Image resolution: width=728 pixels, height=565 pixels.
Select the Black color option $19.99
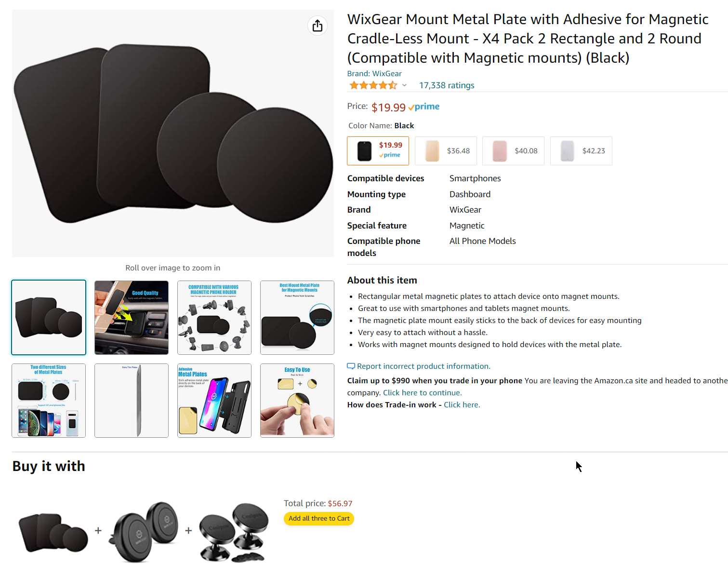(378, 151)
